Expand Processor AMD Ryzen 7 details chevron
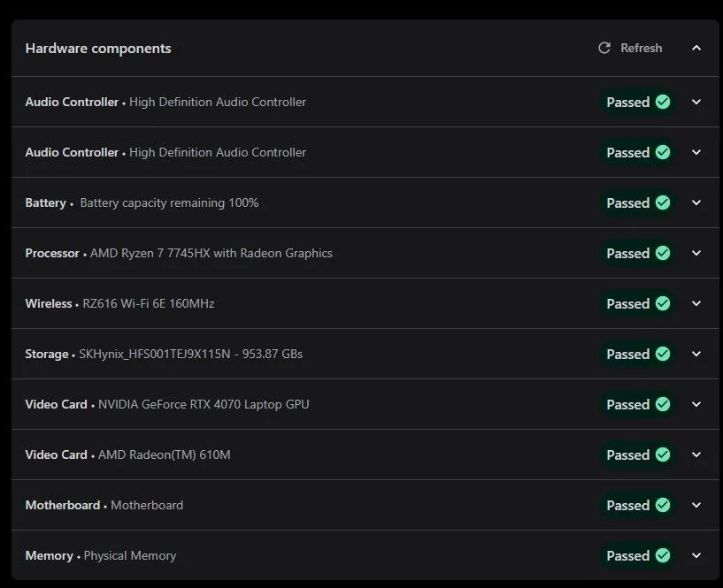723x588 pixels. pyautogui.click(x=696, y=253)
